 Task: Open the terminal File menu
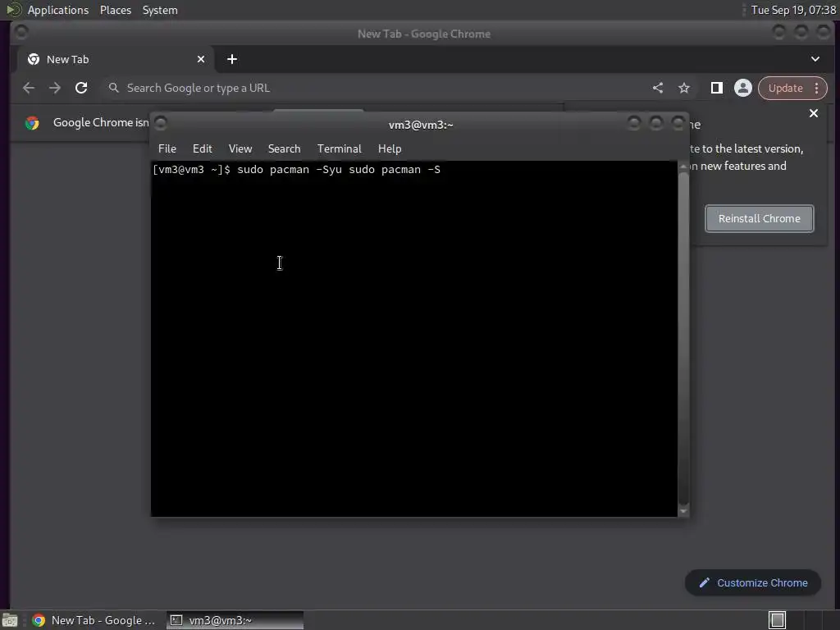(x=167, y=148)
